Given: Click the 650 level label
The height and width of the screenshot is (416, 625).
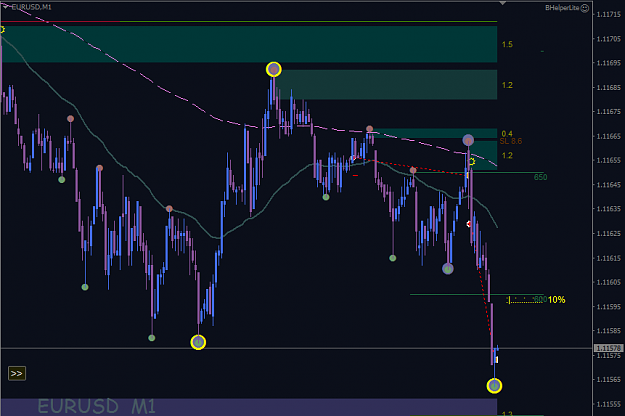Looking at the screenshot, I should click(x=540, y=177).
